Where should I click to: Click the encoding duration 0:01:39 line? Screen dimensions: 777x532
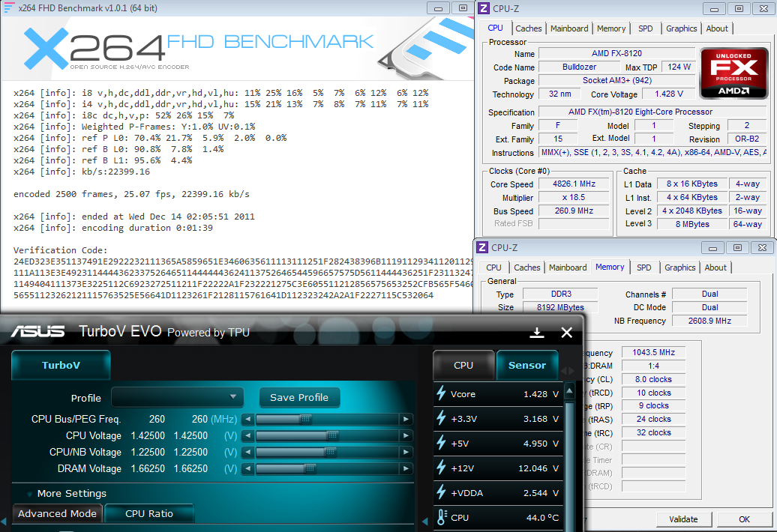coord(113,228)
